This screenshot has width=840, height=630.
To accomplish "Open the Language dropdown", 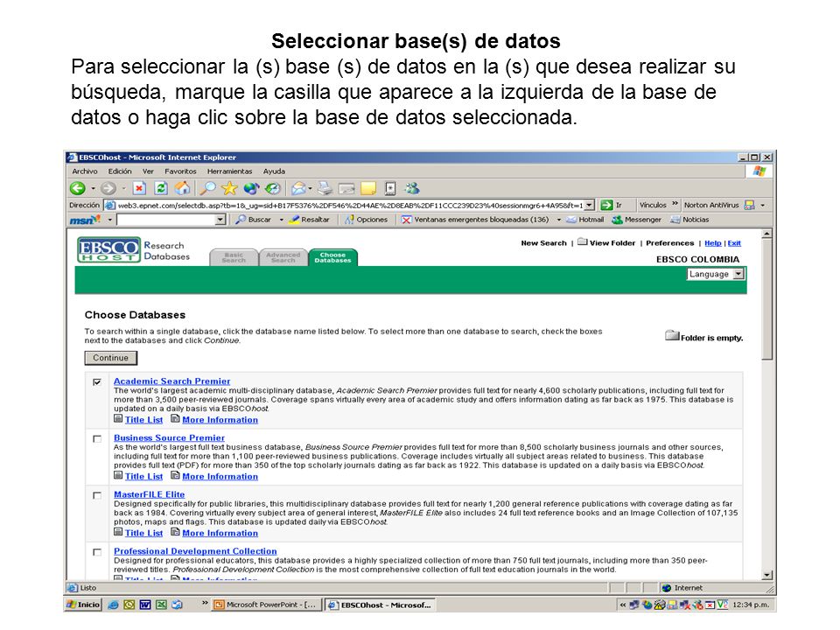I will click(716, 274).
